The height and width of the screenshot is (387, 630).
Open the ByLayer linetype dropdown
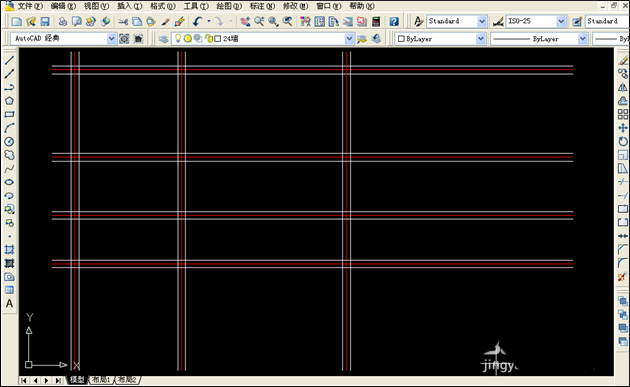(582, 39)
